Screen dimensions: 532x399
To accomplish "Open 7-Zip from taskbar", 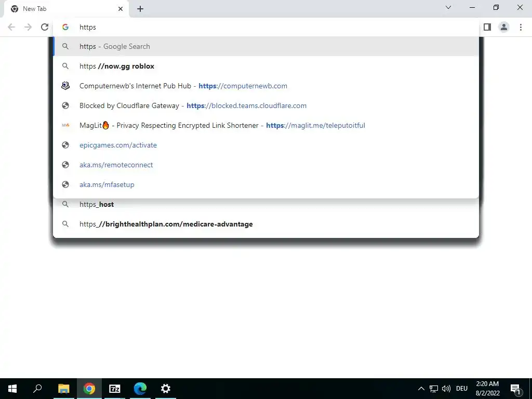I will [115, 389].
